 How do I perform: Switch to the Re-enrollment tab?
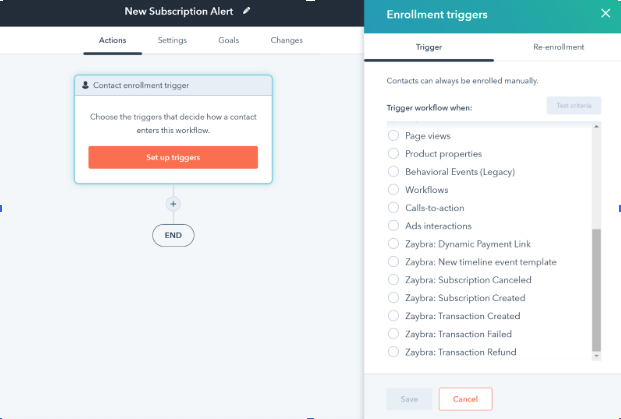pos(558,47)
